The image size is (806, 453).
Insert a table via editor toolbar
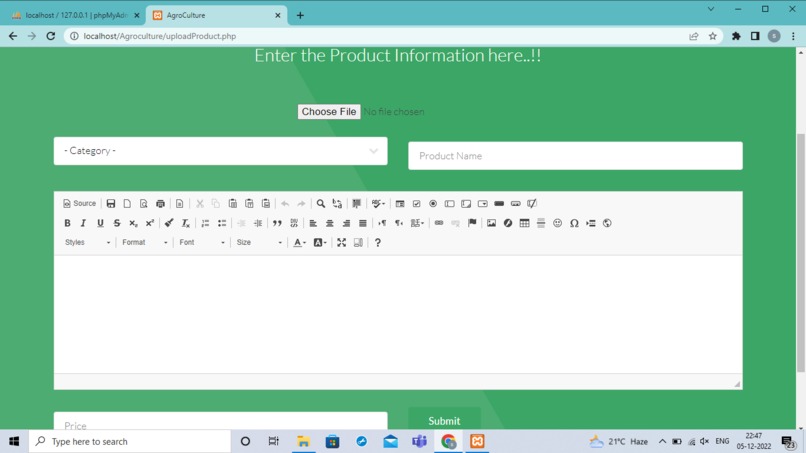(524, 223)
